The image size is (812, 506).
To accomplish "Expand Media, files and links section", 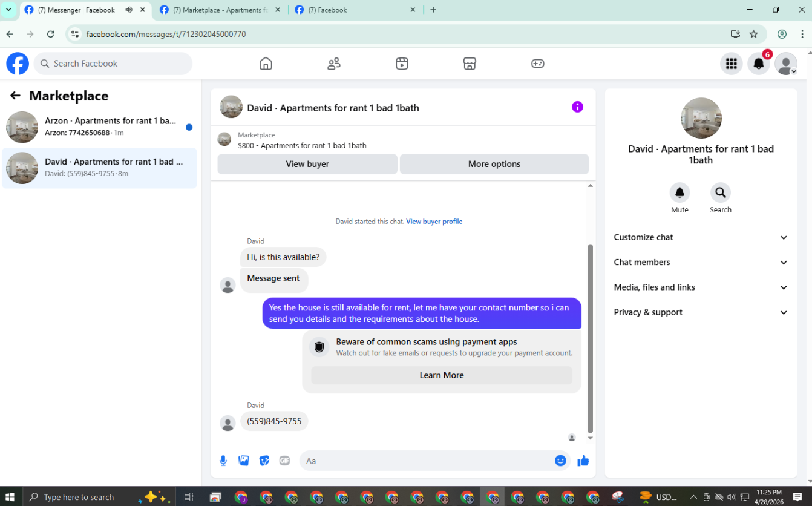I will tap(701, 287).
